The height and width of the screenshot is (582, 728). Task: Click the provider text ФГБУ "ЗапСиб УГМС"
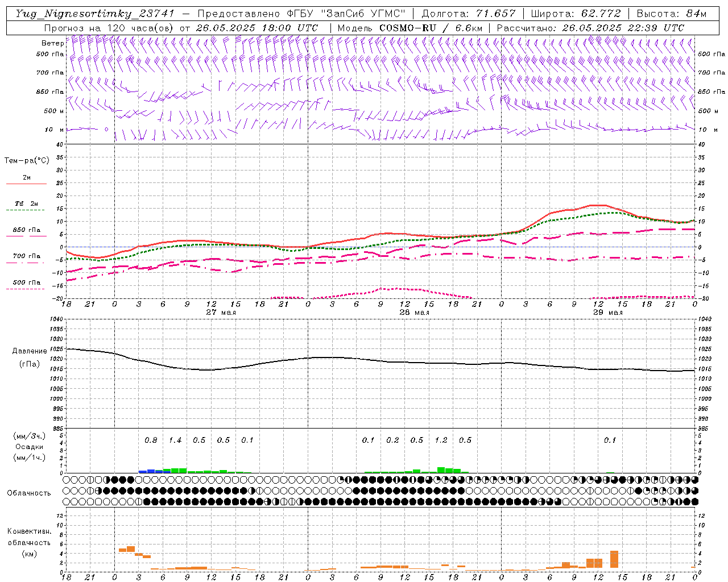coord(346,14)
